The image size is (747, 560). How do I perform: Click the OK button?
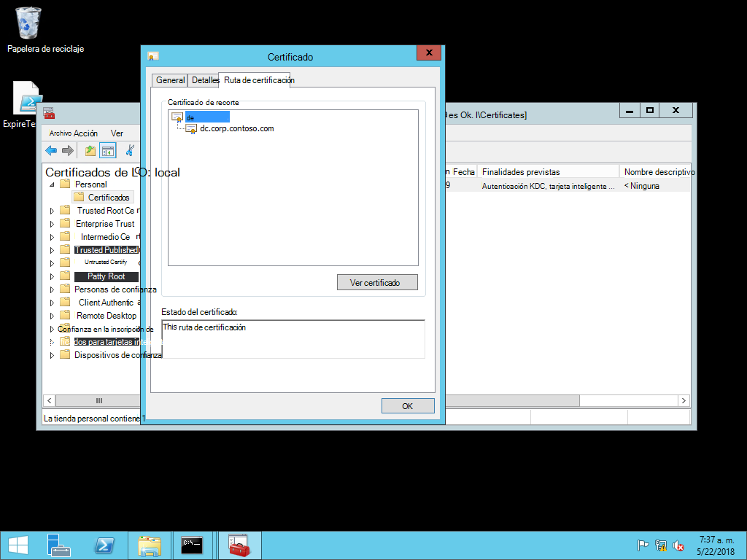click(408, 406)
